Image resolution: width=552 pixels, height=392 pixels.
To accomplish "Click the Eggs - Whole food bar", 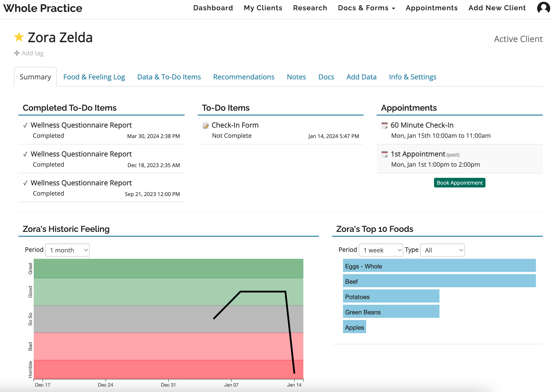I will (x=439, y=266).
